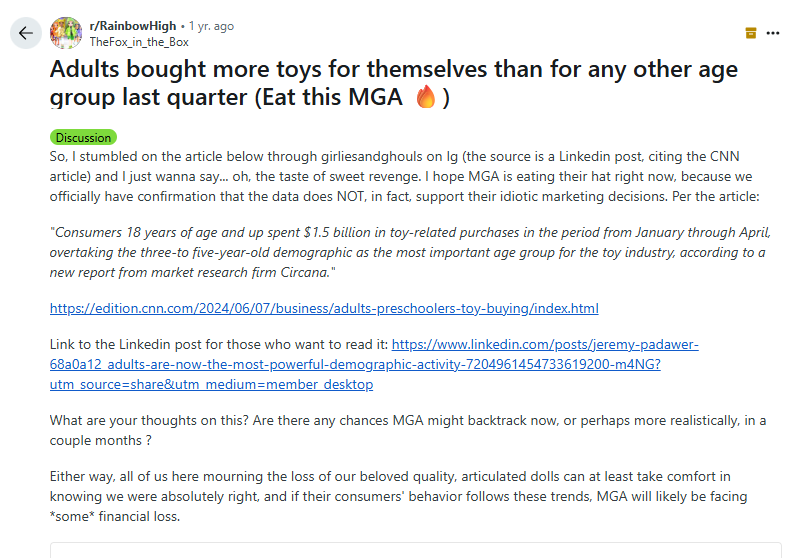Click the '1 yr. ago' timestamp
This screenshot has width=786, height=558.
coord(211,26)
